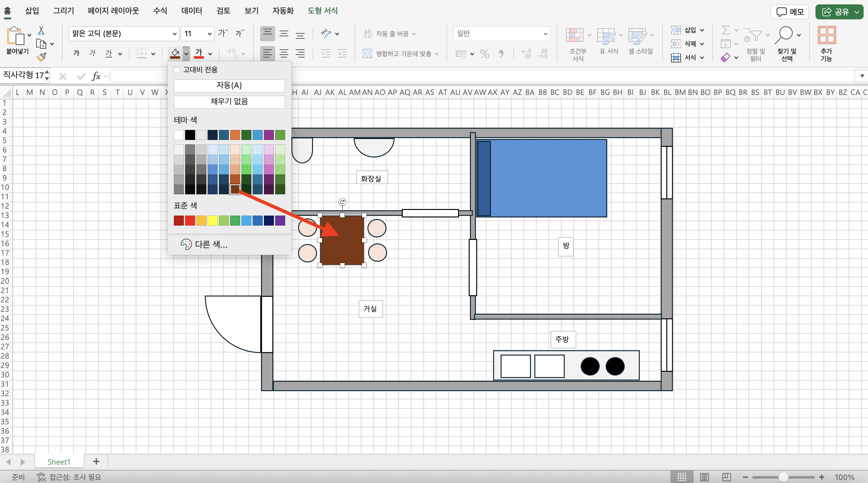This screenshot has width=868, height=483.
Task: Pick the black theme color swatch
Action: point(190,135)
